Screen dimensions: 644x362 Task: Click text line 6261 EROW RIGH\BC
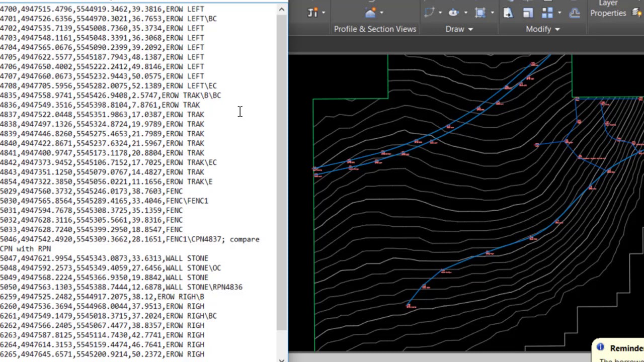[108, 316]
